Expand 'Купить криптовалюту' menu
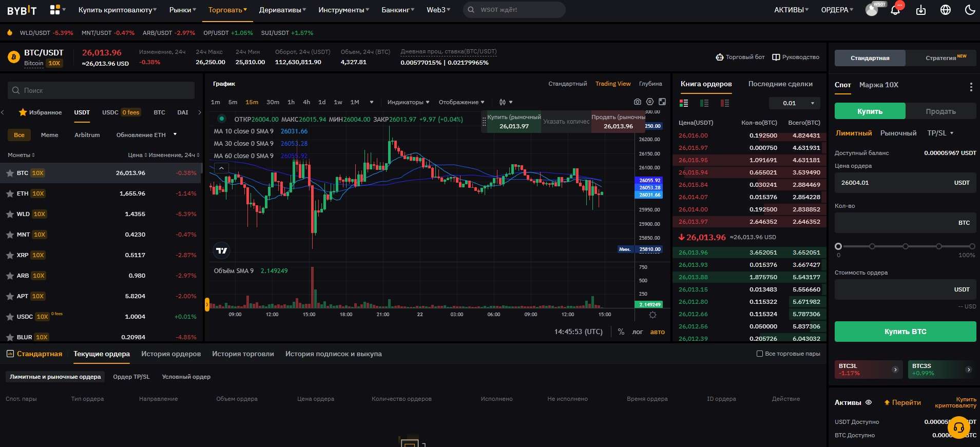The height and width of the screenshot is (447, 980). coord(118,10)
